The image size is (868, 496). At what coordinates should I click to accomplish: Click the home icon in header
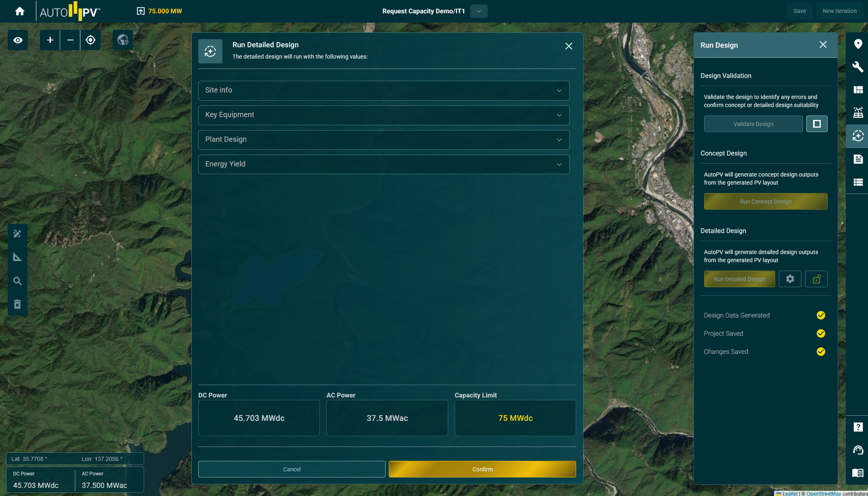19,11
